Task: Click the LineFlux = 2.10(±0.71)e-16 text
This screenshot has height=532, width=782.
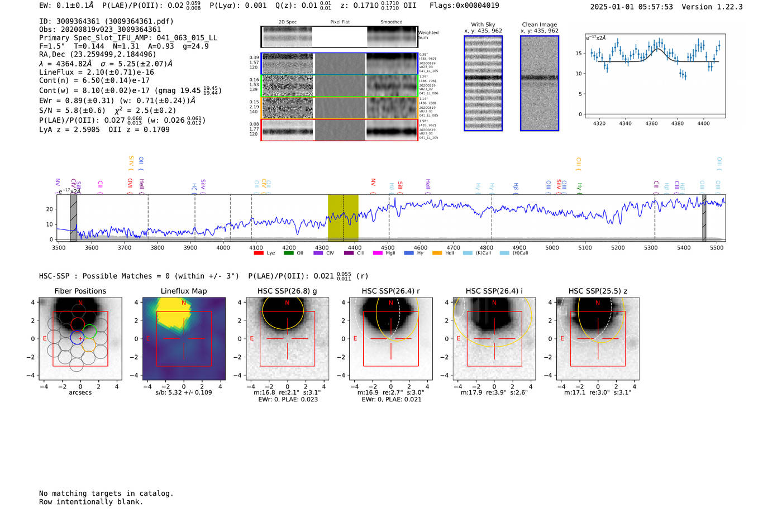Action: tap(97, 72)
